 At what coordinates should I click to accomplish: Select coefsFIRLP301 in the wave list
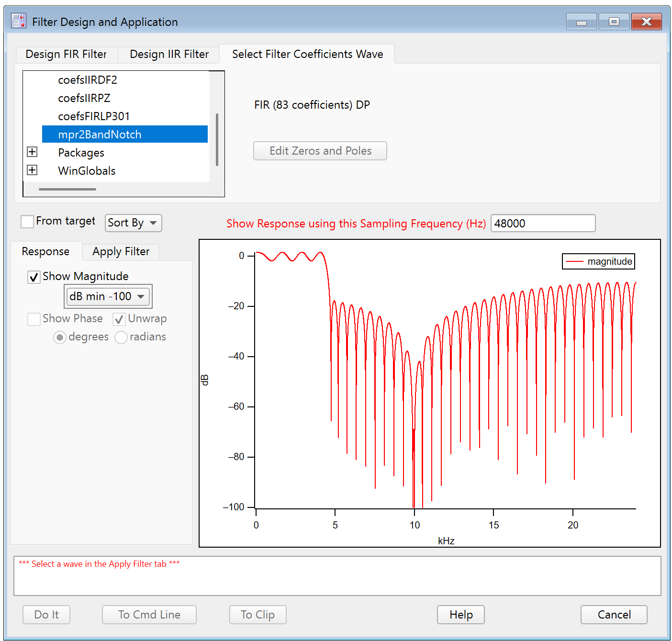[x=94, y=116]
